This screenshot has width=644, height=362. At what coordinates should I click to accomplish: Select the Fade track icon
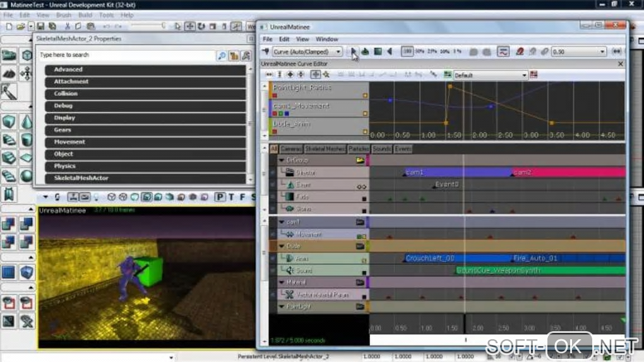[x=290, y=197]
